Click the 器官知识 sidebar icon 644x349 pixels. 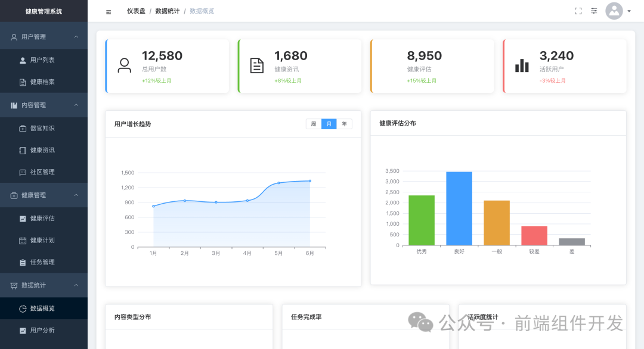point(21,127)
